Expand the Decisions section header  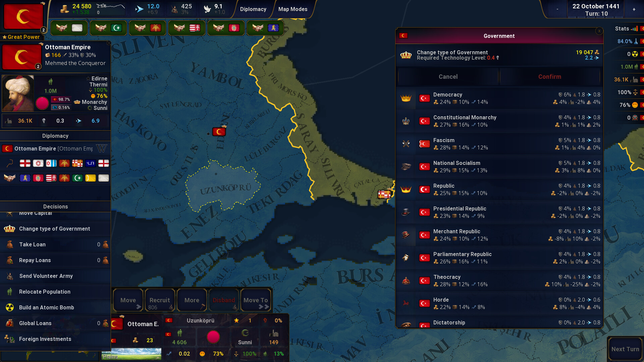55,206
